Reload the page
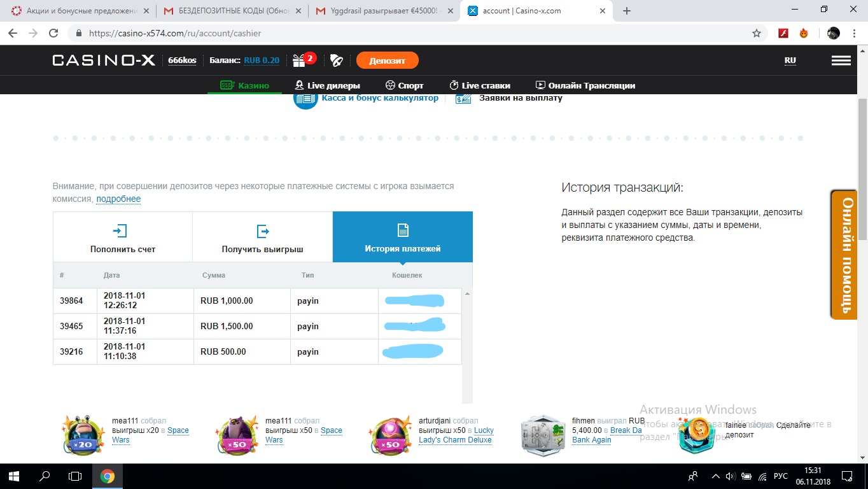This screenshot has width=868, height=489. 54,33
